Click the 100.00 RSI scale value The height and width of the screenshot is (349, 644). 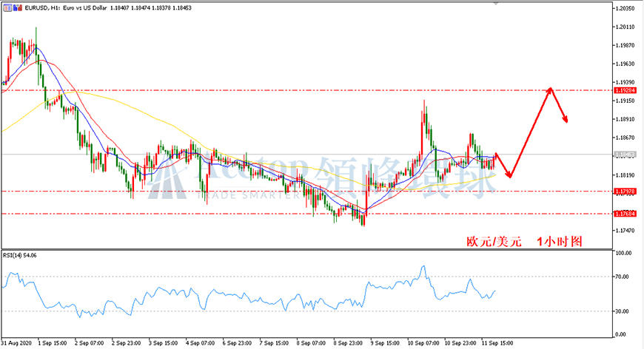tap(623, 253)
